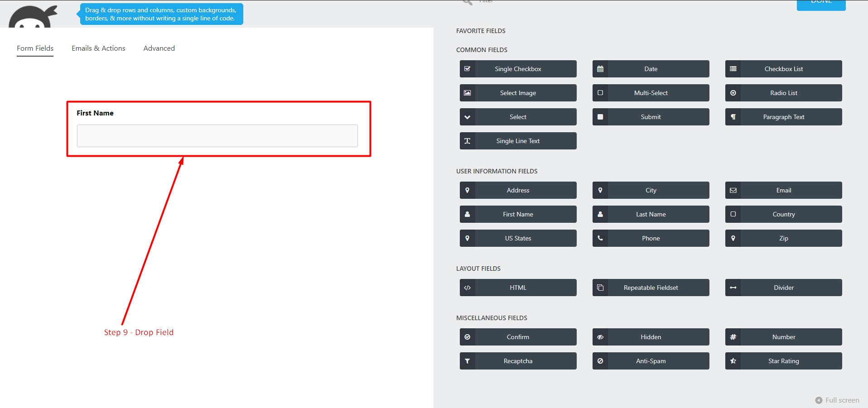Viewport: 868px width, 408px height.
Task: Click Full screen link
Action: [x=837, y=400]
